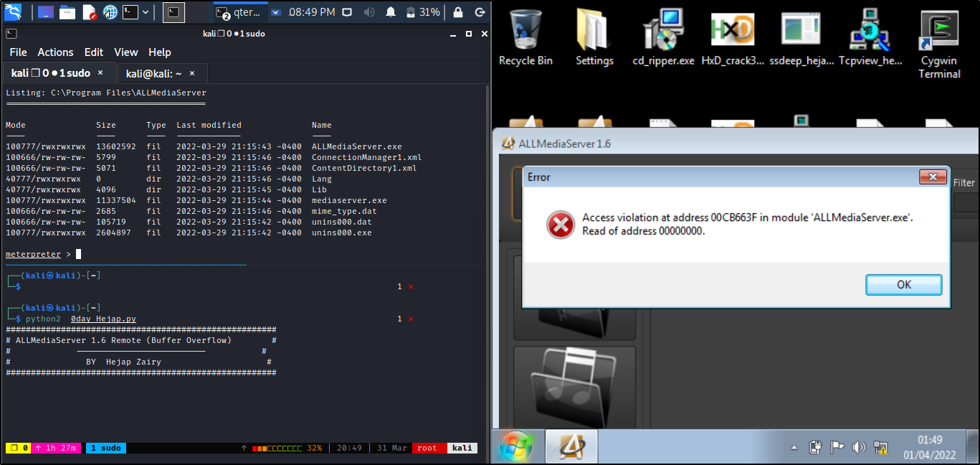Image resolution: width=980 pixels, height=465 pixels.
Task: Click the mediaserver.exe entry in listing
Action: click(x=349, y=200)
